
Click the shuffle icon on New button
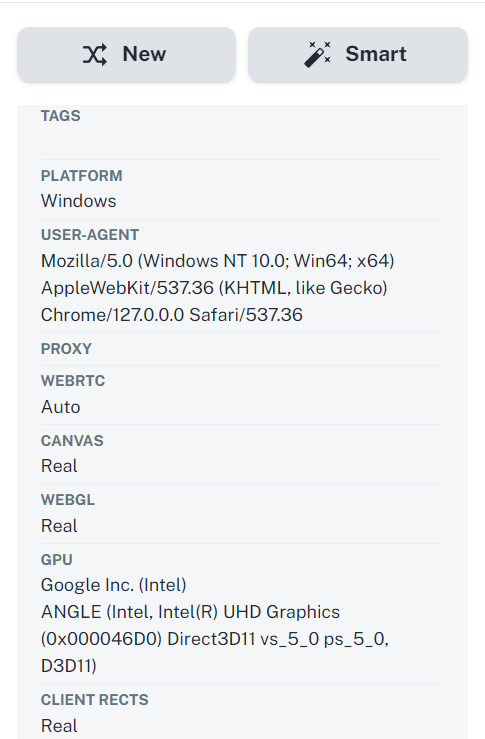95,54
